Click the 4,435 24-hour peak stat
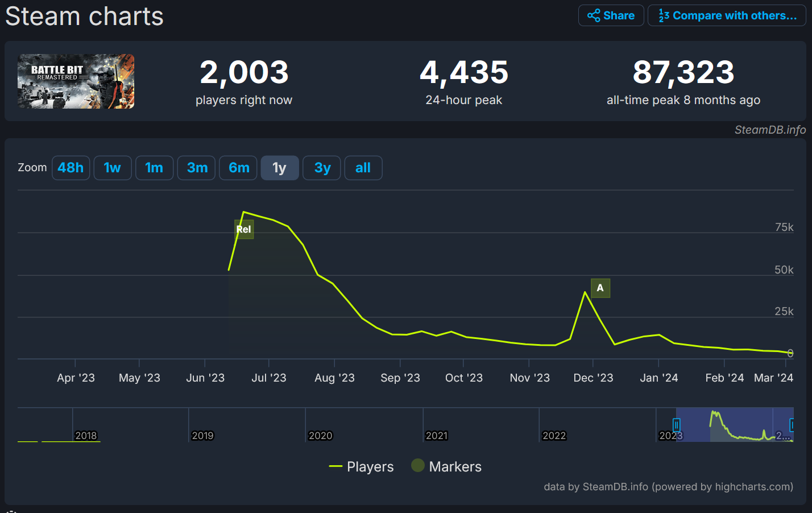The height and width of the screenshot is (513, 812). click(x=464, y=82)
